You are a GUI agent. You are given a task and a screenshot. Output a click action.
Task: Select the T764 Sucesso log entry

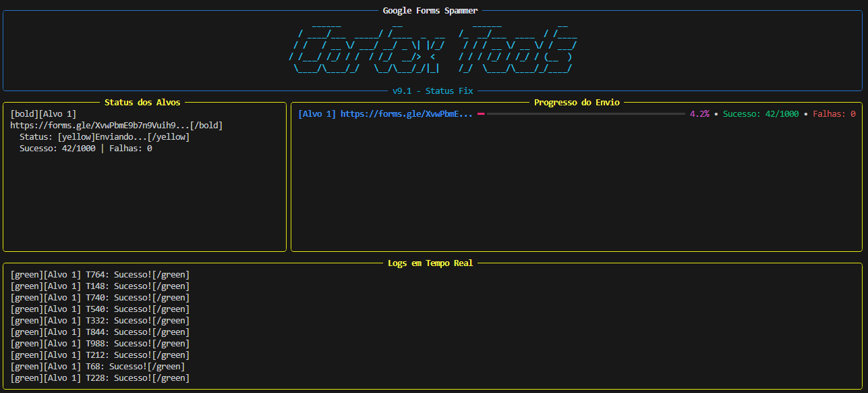point(100,275)
